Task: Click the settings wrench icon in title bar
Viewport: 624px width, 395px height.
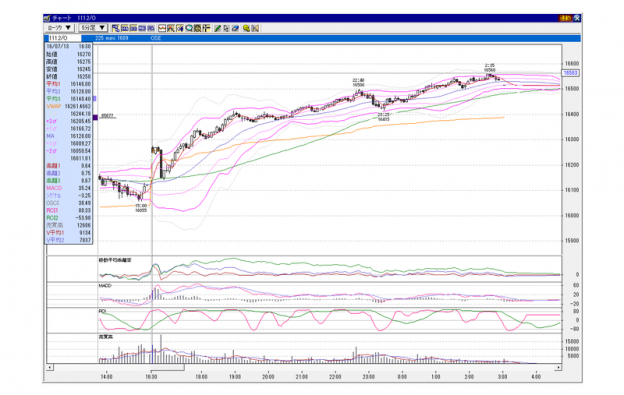Action: click(x=577, y=18)
